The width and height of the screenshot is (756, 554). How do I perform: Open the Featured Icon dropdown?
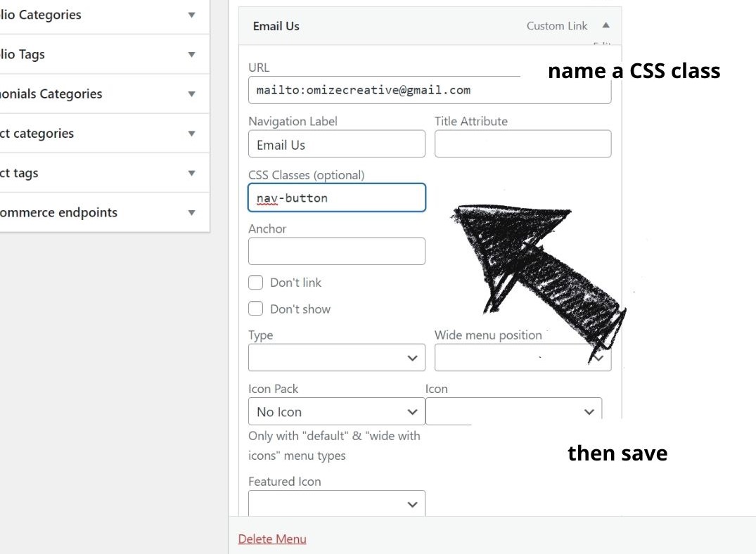click(336, 504)
